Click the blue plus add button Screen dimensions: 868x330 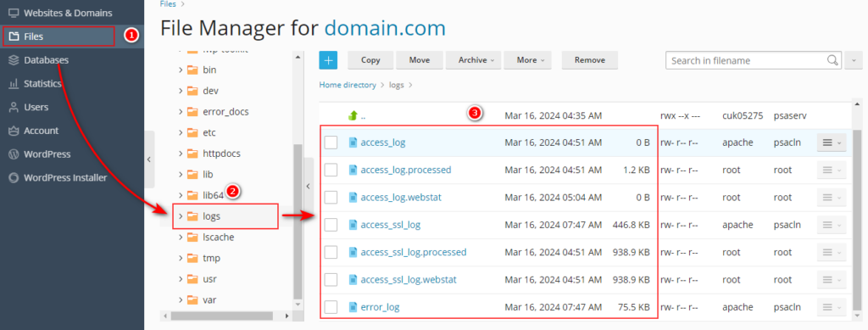point(328,59)
